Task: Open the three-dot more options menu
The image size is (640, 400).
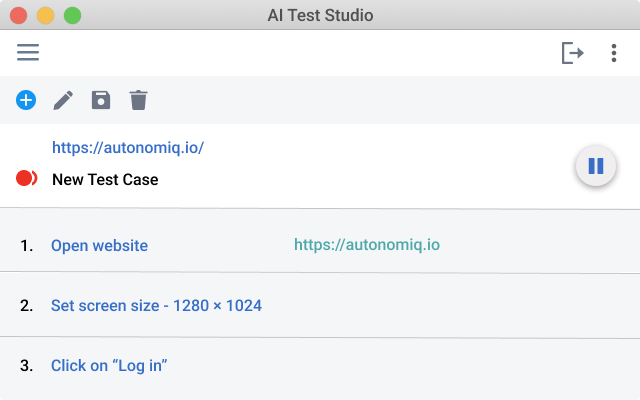Action: pyautogui.click(x=613, y=53)
